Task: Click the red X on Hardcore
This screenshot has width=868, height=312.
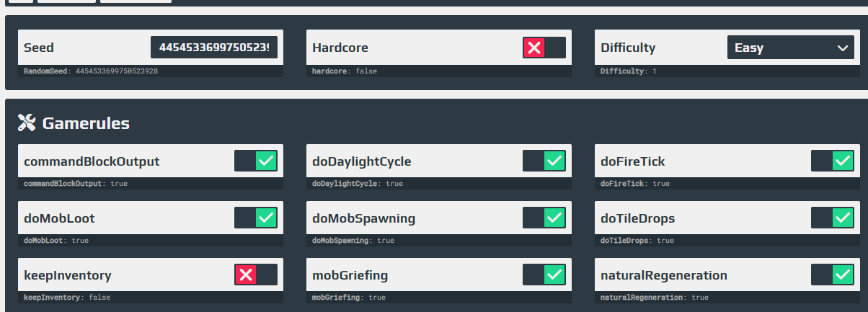Action: 534,48
